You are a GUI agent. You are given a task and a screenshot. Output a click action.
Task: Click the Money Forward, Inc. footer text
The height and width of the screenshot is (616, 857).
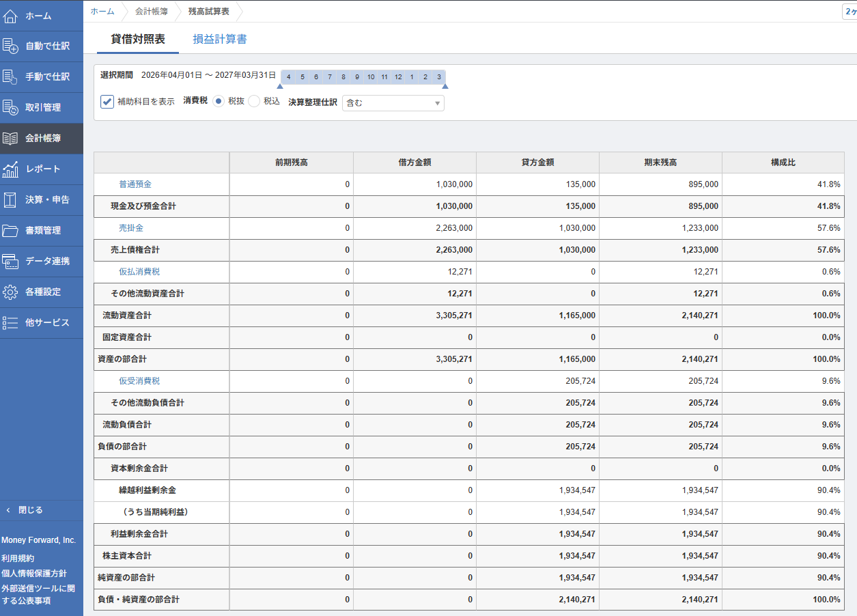tap(39, 540)
